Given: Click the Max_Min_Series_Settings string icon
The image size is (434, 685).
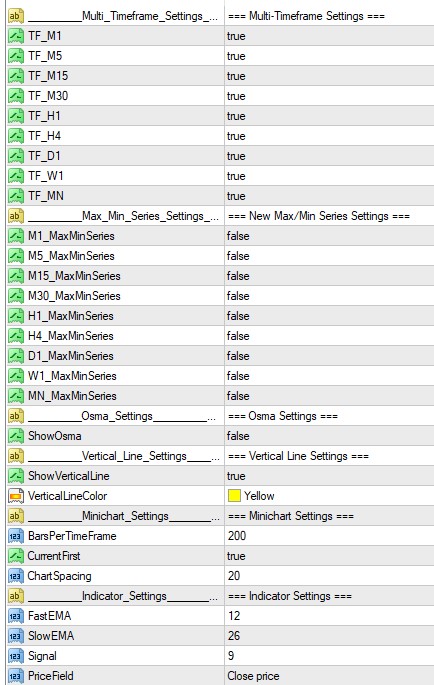Looking at the screenshot, I should click(x=16, y=216).
